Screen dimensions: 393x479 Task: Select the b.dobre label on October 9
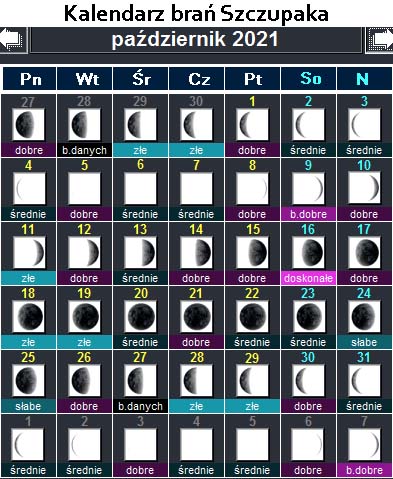point(308,214)
